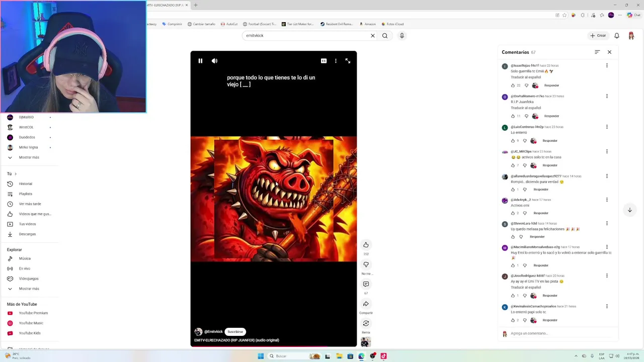Dislike the comment by @IsaacRojas-f4s1f

click(x=526, y=85)
